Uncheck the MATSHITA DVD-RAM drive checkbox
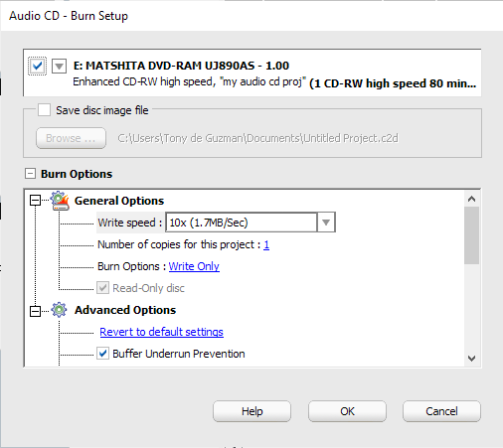Viewport: 503px width, 448px height. pos(37,67)
